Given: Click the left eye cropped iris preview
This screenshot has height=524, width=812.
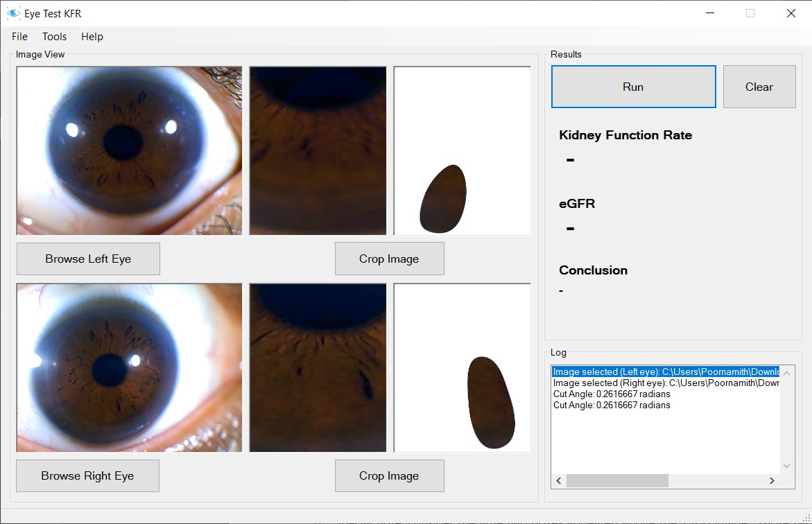Looking at the screenshot, I should (x=318, y=150).
